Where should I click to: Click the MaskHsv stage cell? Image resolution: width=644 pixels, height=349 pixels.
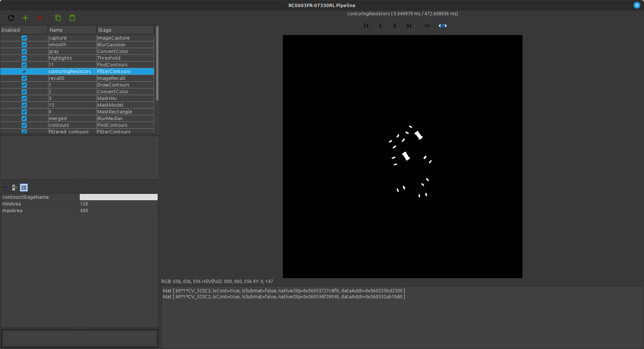(125, 98)
